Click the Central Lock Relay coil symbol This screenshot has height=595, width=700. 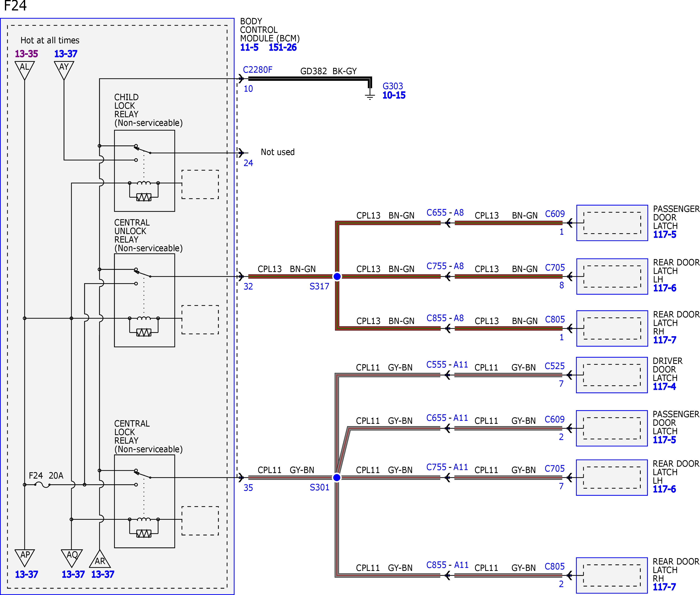pos(144,519)
